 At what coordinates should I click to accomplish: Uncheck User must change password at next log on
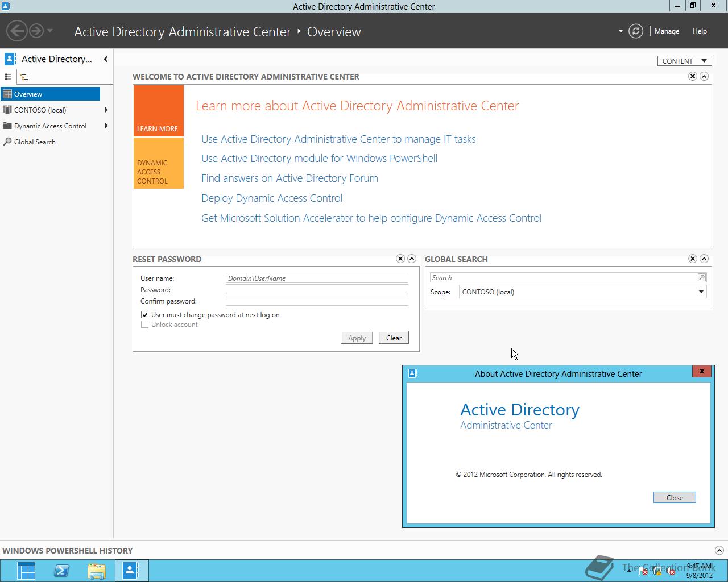(145, 314)
